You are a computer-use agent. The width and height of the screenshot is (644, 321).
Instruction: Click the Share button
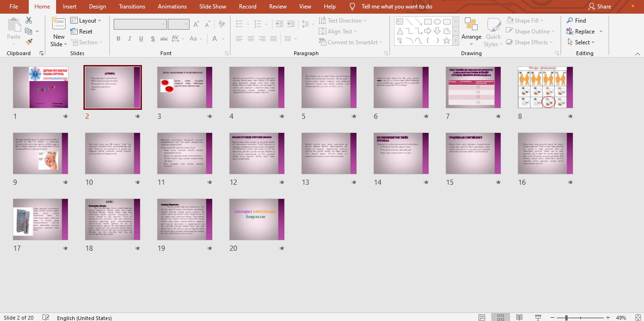tap(598, 7)
